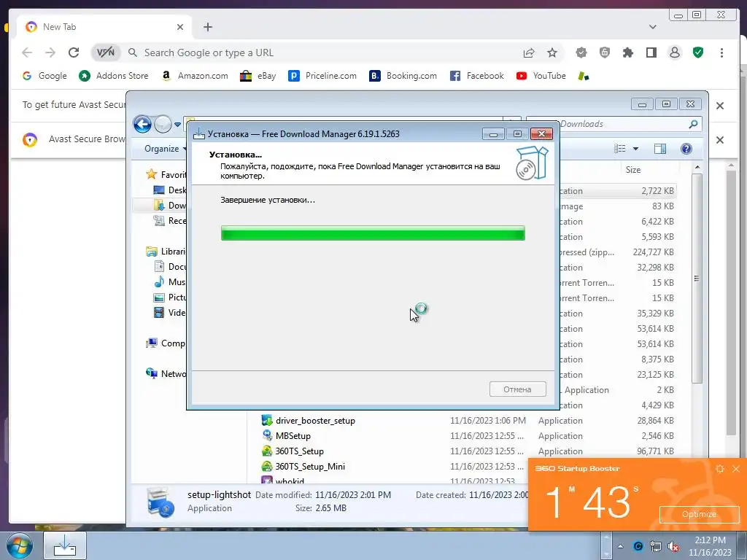Open eBay bookmark
This screenshot has height=560, width=747.
click(258, 76)
